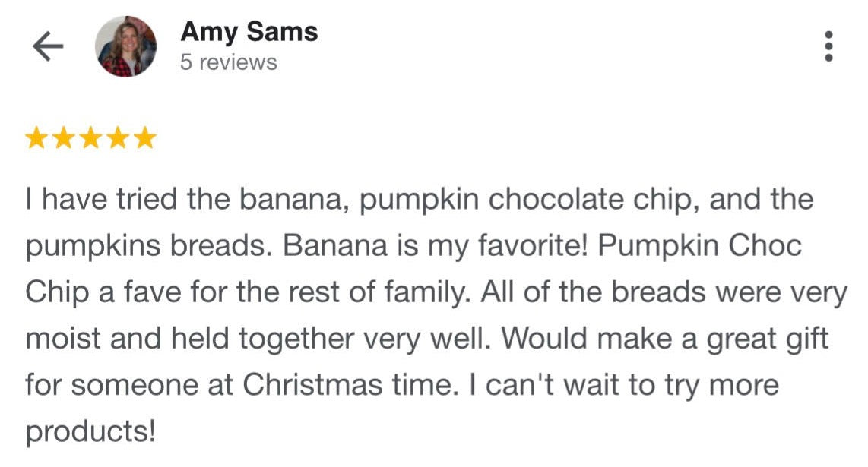Click the word "Christmas" in the review
This screenshot has width=868, height=467.
312,385
